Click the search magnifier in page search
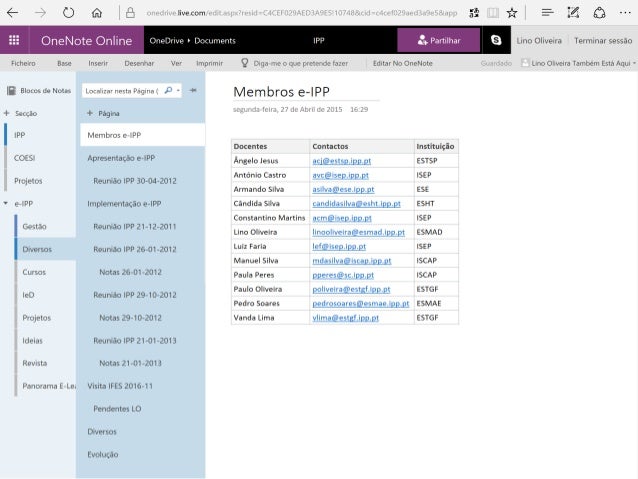Image resolution: width=638 pixels, height=479 pixels. tap(167, 90)
